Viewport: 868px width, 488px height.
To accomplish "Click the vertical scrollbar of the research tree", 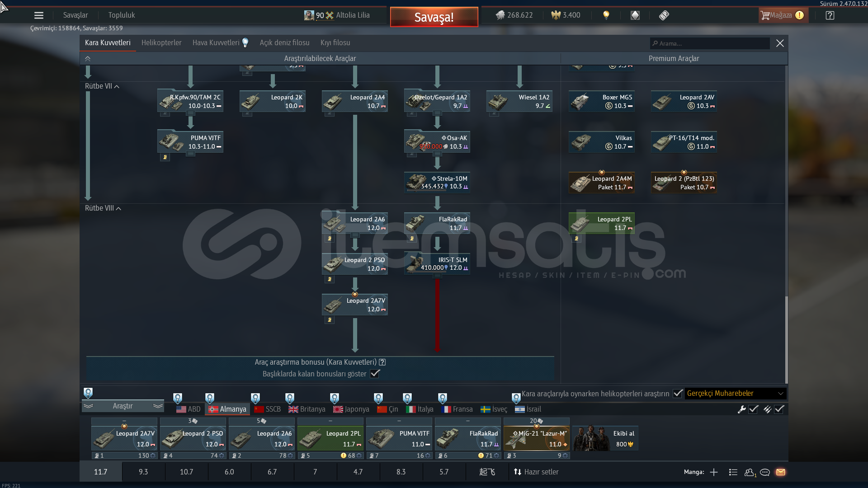I will click(786, 340).
